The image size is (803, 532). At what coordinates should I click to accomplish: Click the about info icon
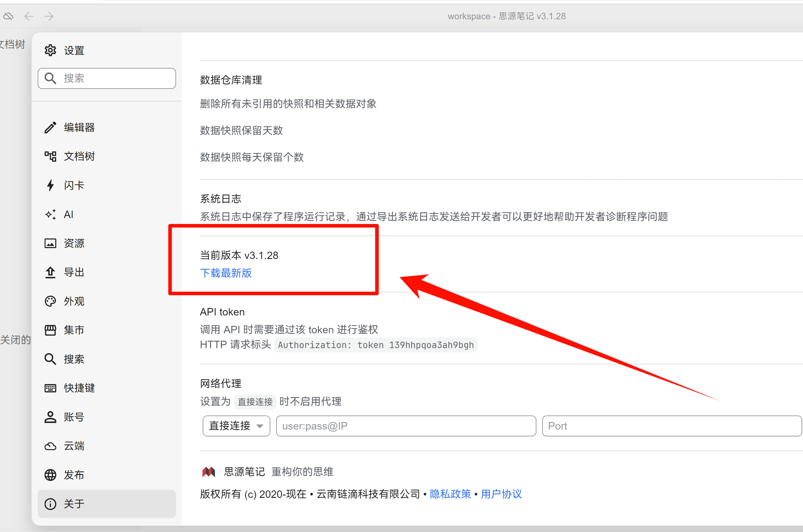[50, 504]
